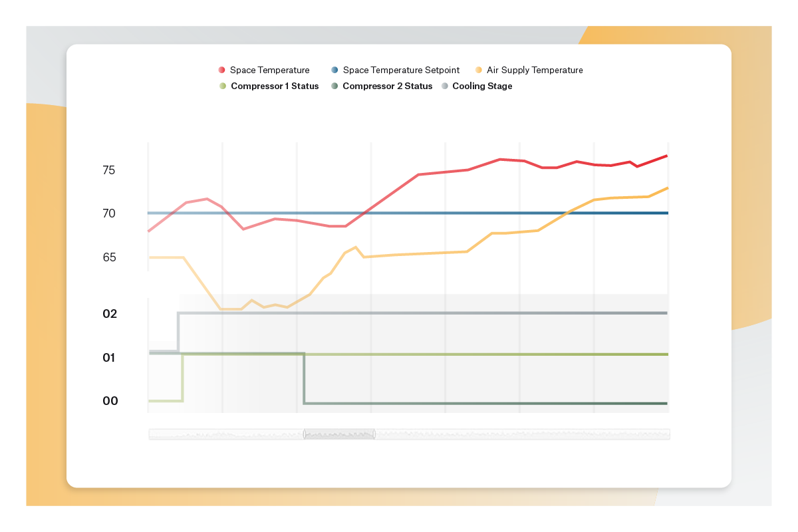798x532 pixels.
Task: Click the blue Space Temperature Setpoint legend dot
Action: [334, 70]
